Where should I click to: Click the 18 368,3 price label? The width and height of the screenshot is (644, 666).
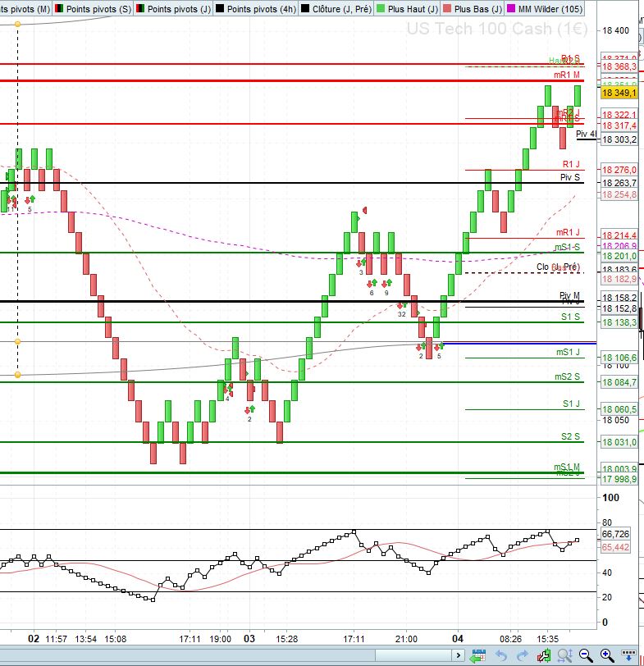tap(619, 66)
